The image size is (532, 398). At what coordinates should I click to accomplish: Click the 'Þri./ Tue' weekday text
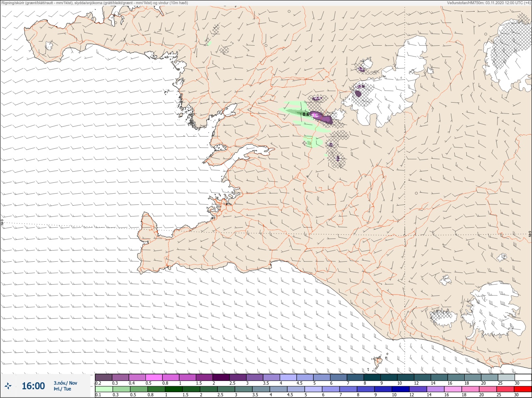tap(62, 389)
